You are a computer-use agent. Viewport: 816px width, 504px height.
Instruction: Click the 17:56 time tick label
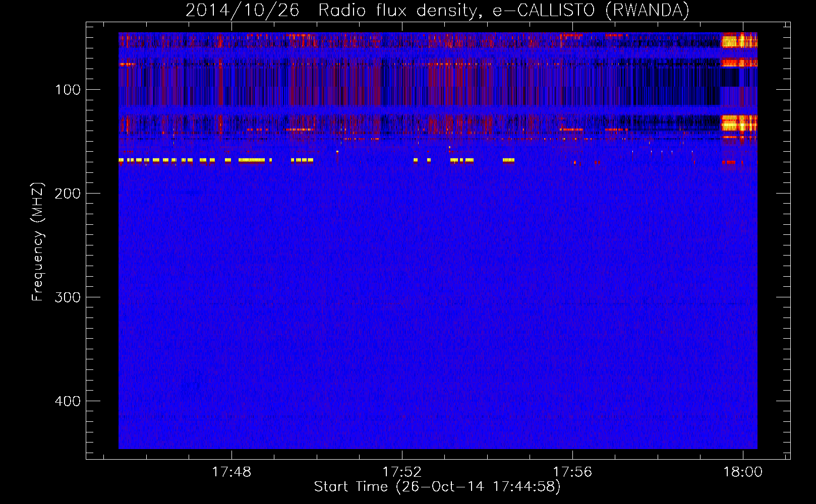pos(572,472)
